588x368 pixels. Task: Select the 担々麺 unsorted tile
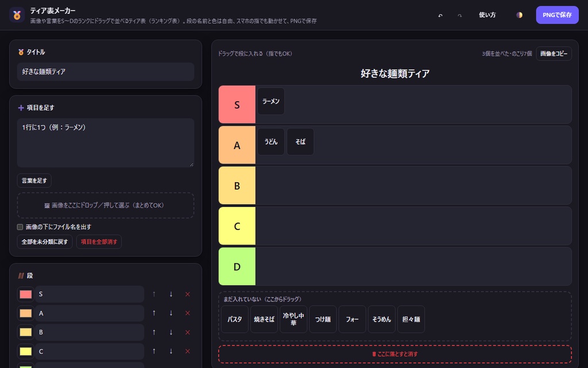point(411,319)
